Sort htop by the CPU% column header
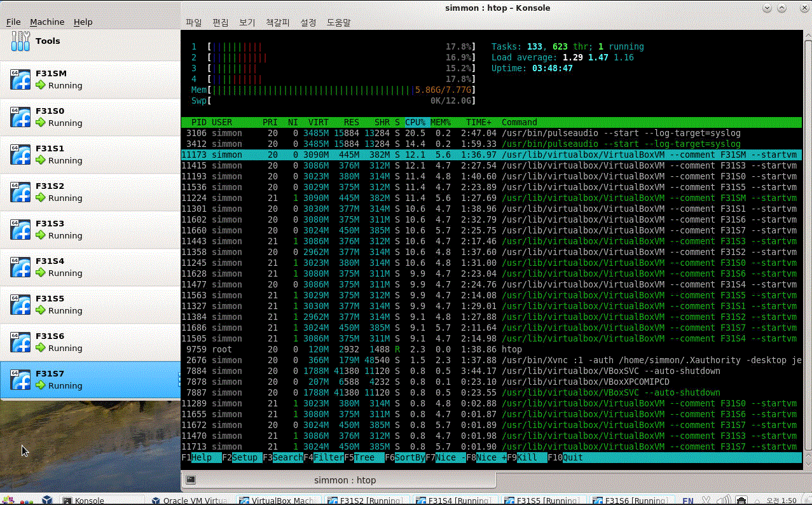Viewport: 812px width, 505px height. [x=415, y=122]
